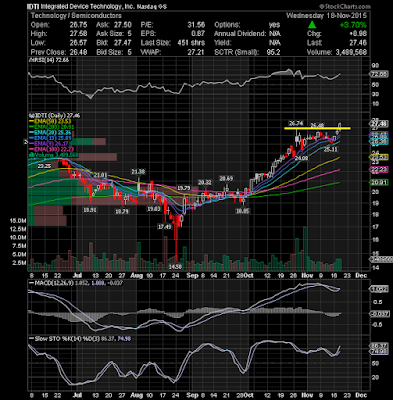The width and height of the screenshot is (393, 400).
Task: Select the Last Size 451 shrs value
Action: pos(191,43)
